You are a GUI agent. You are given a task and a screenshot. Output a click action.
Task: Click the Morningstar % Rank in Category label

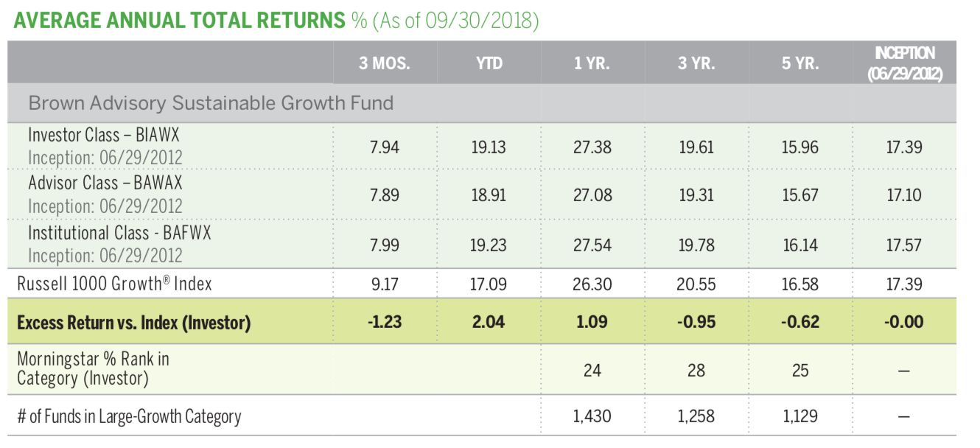pyautogui.click(x=94, y=368)
